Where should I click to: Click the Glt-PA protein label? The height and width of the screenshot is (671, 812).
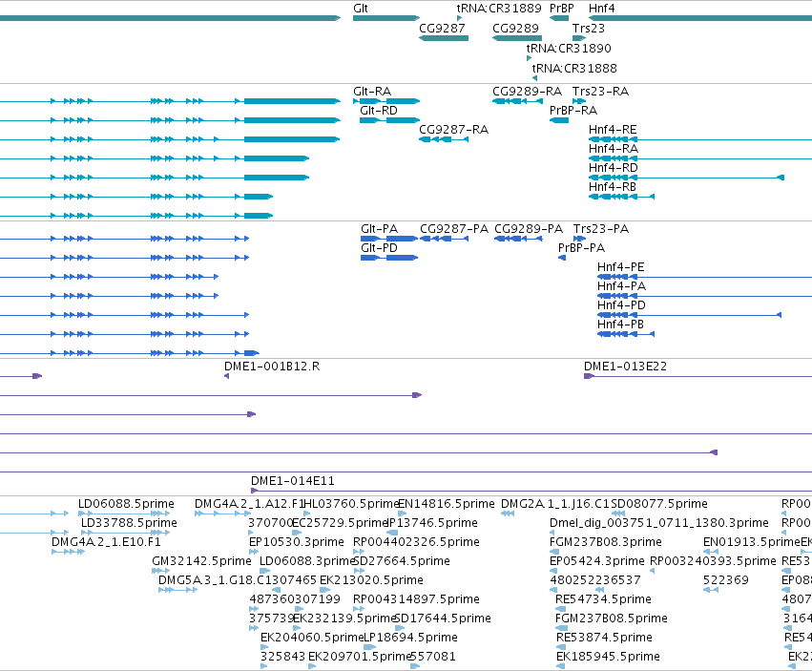(x=379, y=228)
